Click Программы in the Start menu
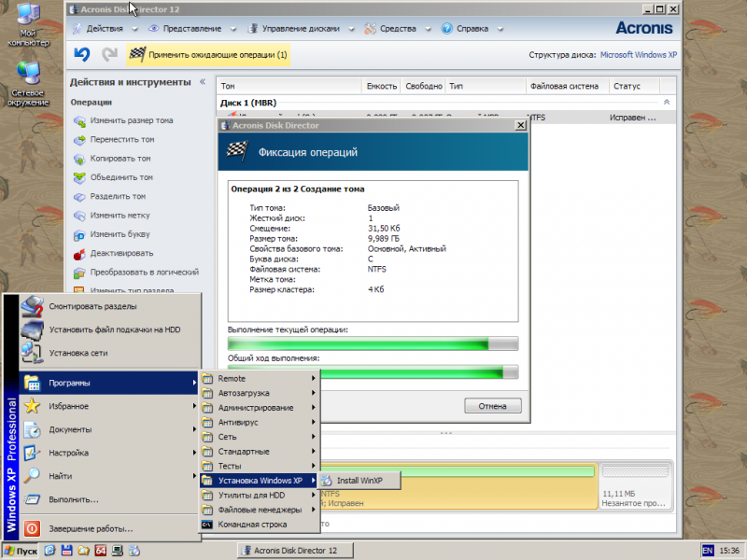The height and width of the screenshot is (560, 747). (x=109, y=383)
